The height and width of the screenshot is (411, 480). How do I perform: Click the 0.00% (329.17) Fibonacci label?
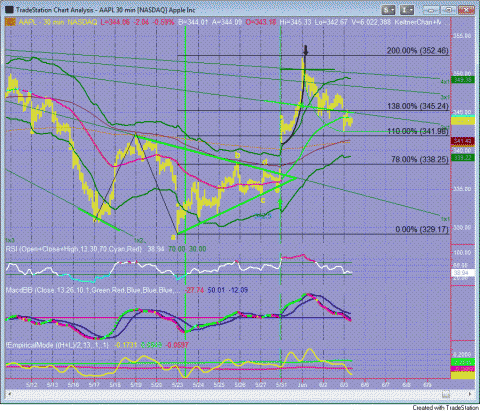click(x=422, y=229)
